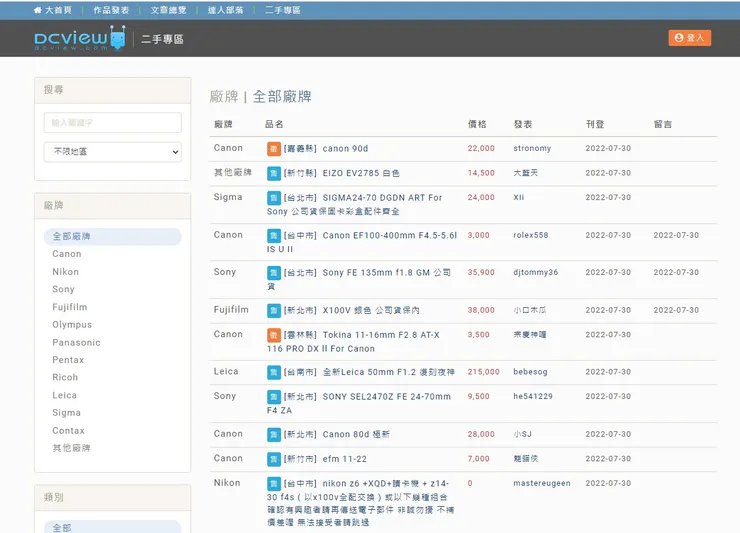Click the 215,000 price value

[483, 372]
